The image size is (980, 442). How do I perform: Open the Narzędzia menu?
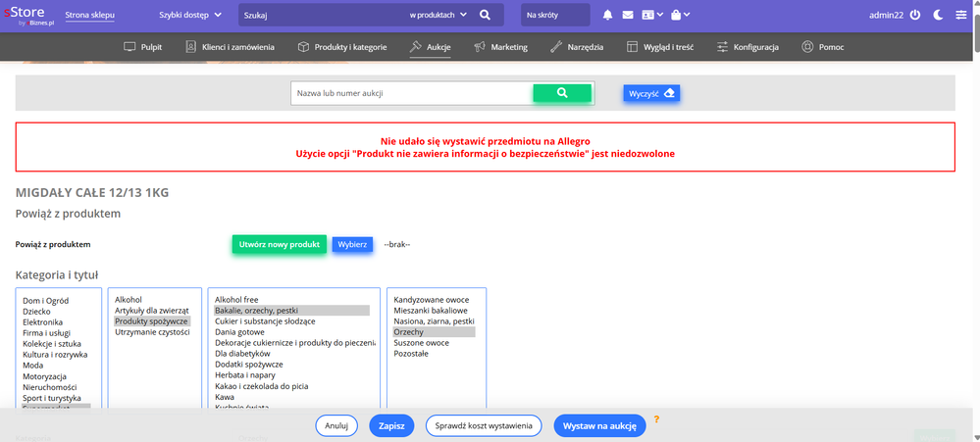click(577, 47)
